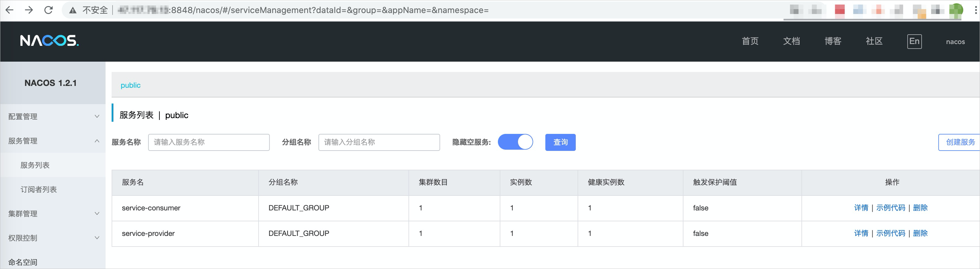This screenshot has width=980, height=269.
Task: Click NACOS 1.2.1 version label
Action: [50, 83]
